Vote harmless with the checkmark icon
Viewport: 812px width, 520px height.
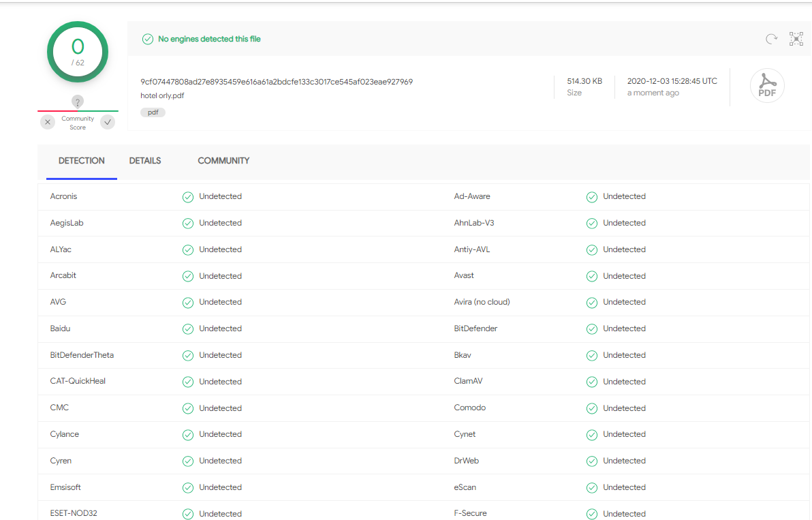(108, 122)
